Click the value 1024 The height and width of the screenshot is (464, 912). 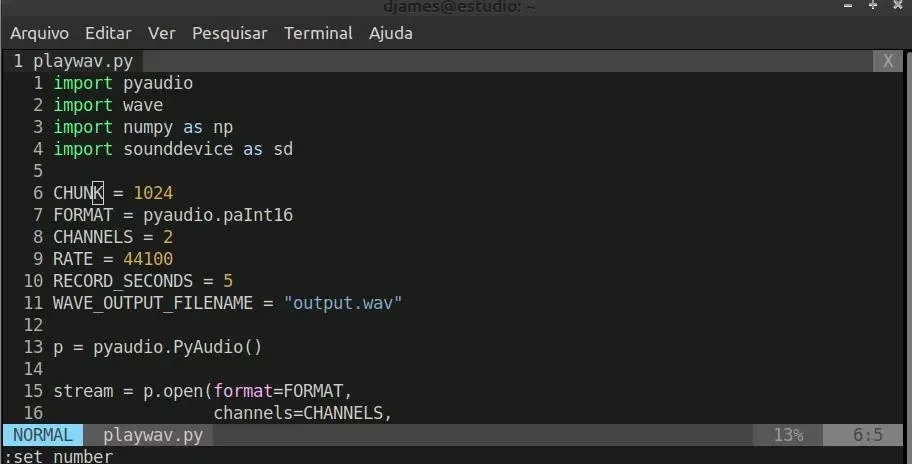(x=154, y=193)
